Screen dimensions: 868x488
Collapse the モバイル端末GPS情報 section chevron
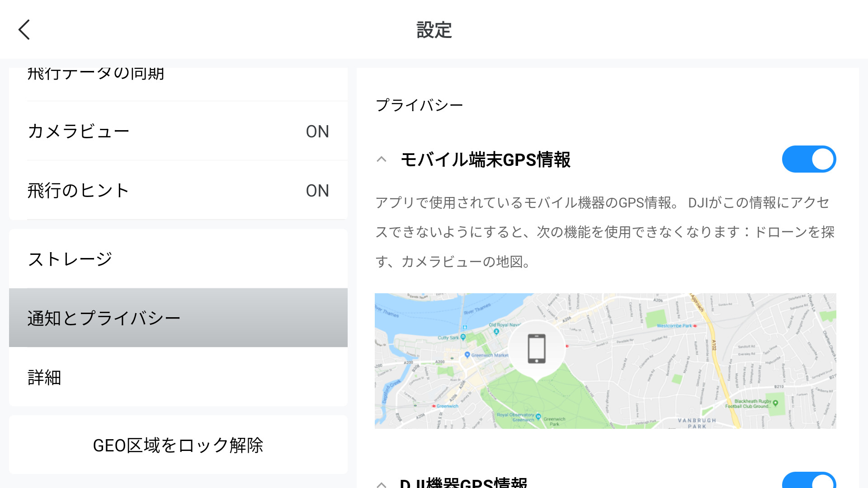tap(382, 160)
